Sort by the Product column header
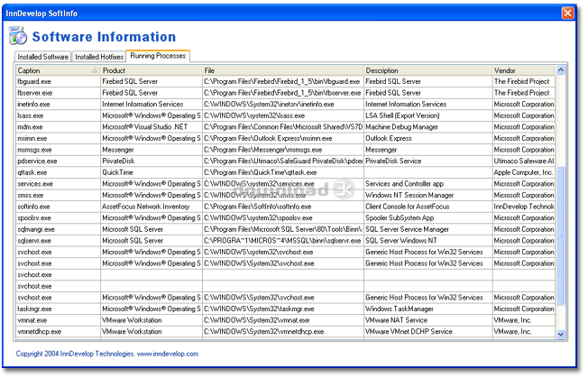The height and width of the screenshot is (378, 588). point(152,70)
